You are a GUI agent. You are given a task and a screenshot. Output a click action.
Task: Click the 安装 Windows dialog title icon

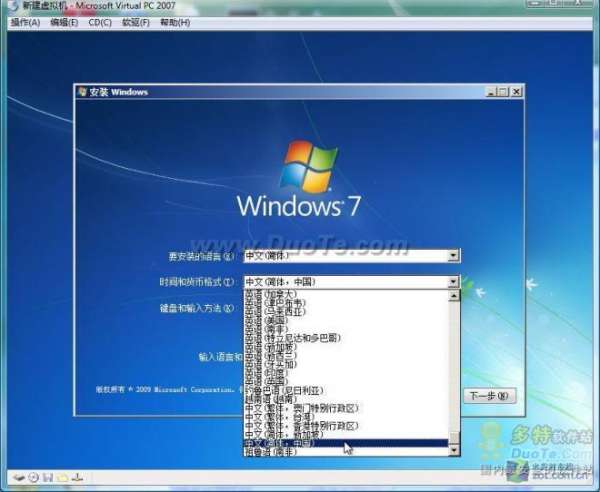pyautogui.click(x=82, y=92)
